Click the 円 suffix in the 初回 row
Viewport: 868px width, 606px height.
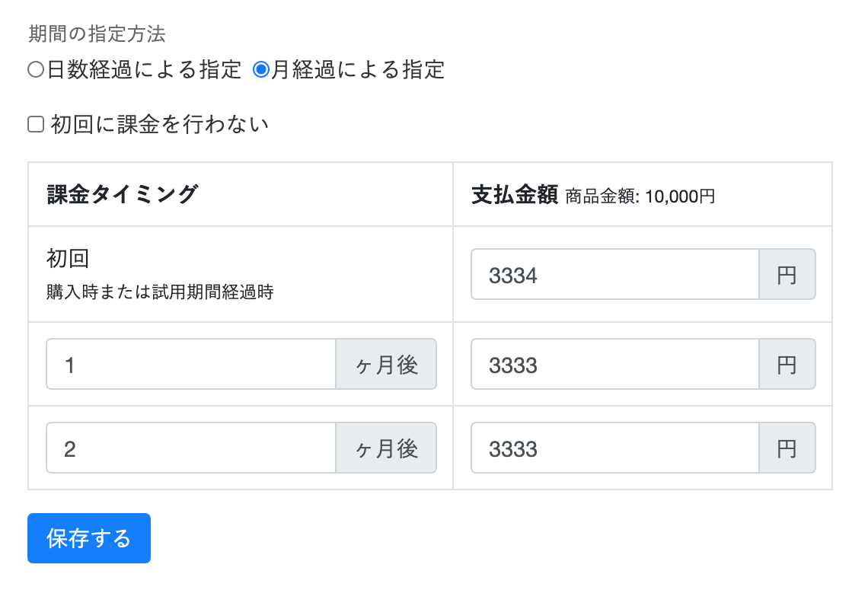coord(787,275)
